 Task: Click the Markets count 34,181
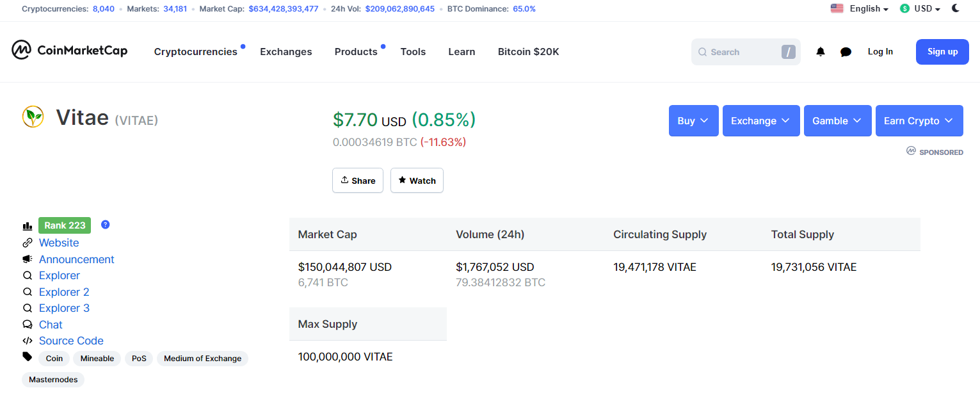(175, 9)
